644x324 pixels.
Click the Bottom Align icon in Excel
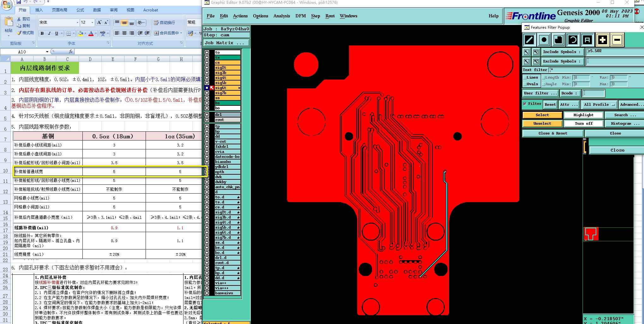pos(132,23)
